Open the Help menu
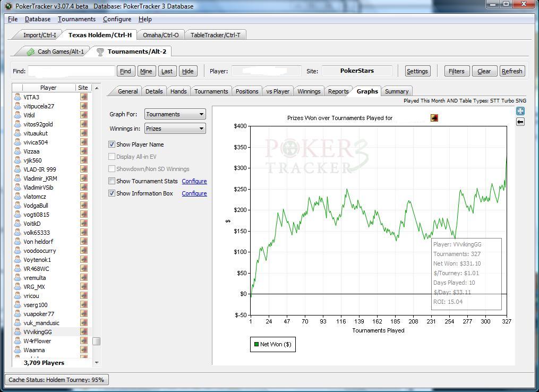The image size is (539, 392). (145, 19)
